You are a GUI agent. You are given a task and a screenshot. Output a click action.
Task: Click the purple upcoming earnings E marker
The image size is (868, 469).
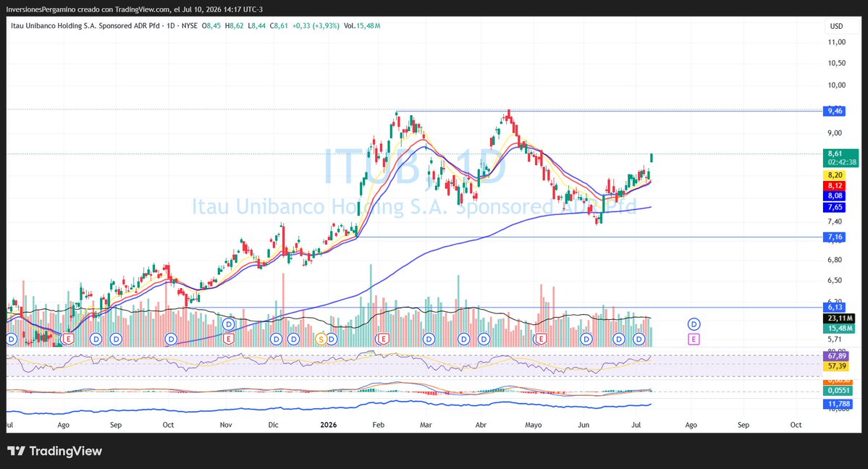[694, 339]
